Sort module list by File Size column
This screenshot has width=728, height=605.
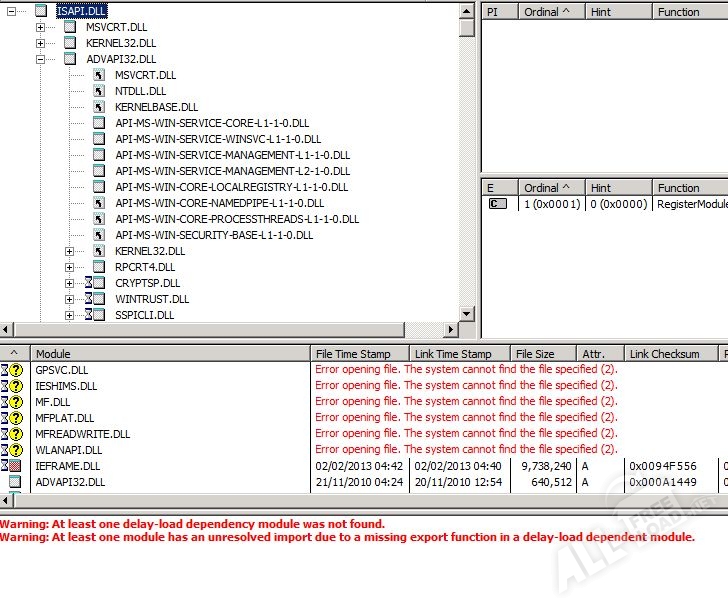click(543, 354)
